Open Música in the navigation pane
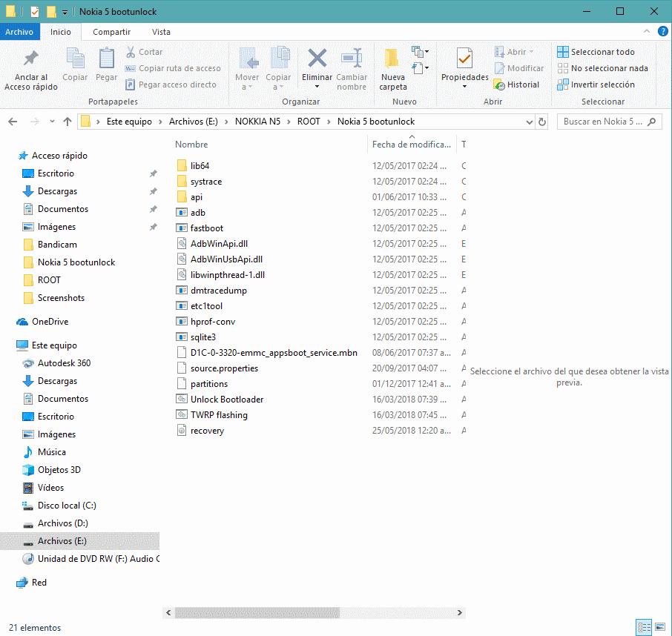The width and height of the screenshot is (672, 636). [51, 452]
